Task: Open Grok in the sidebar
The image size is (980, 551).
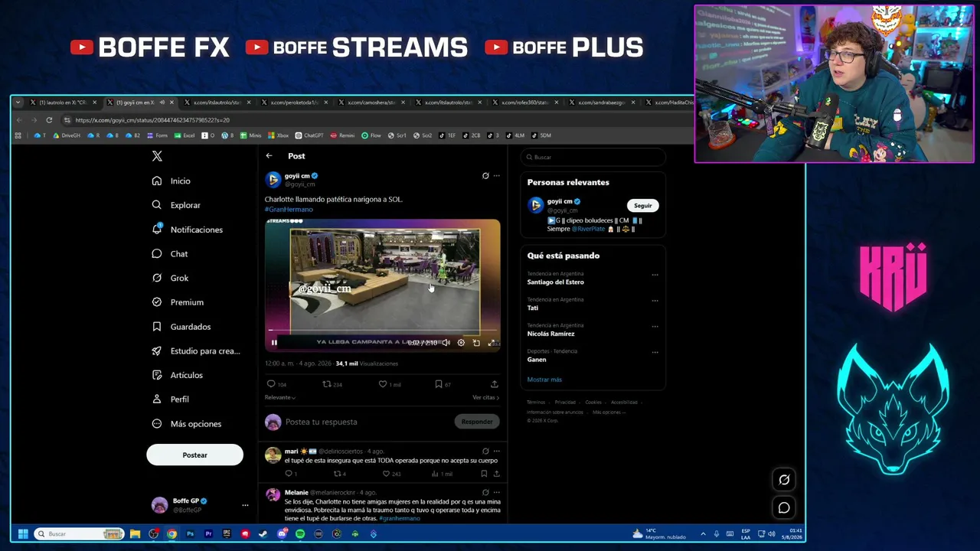Action: 170,278
